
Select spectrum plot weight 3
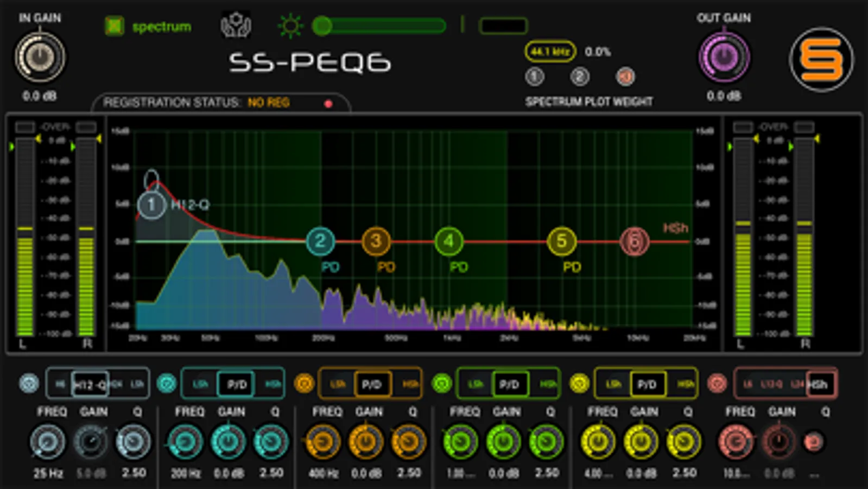(x=625, y=77)
